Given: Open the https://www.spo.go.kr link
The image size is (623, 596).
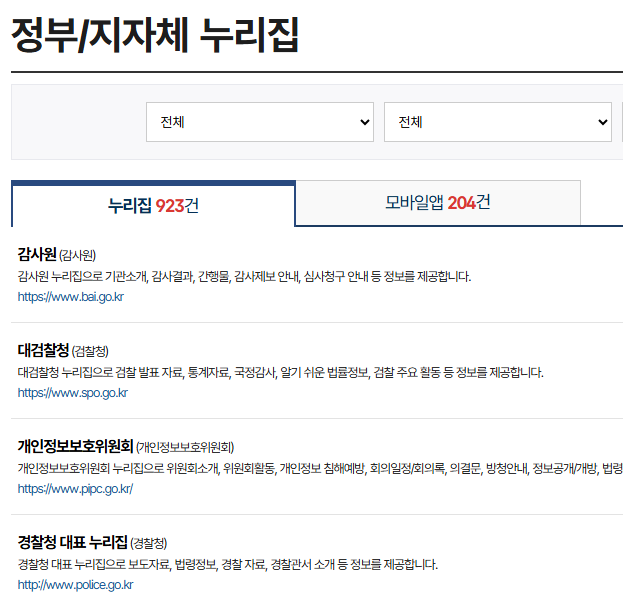Looking at the screenshot, I should 73,393.
